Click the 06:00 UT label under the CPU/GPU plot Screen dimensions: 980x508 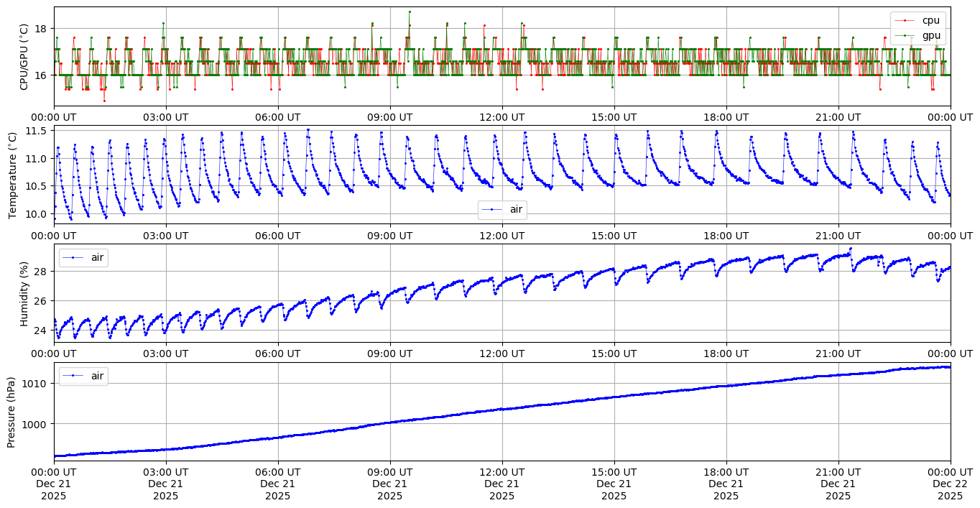(x=277, y=117)
